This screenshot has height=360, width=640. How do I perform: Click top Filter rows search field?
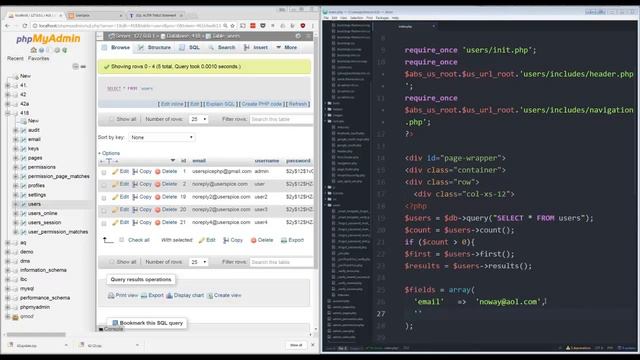[x=281, y=119]
